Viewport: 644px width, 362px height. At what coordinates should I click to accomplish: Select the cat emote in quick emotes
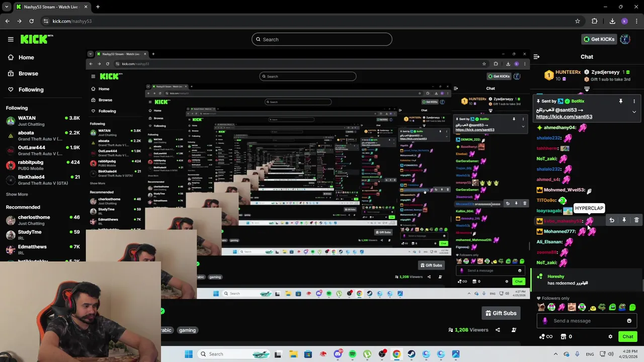pos(541,307)
